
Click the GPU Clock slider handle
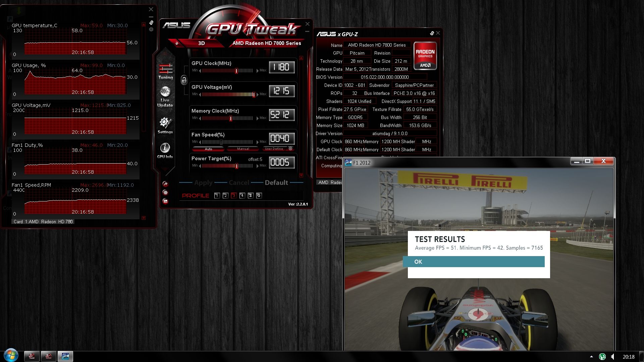(236, 71)
